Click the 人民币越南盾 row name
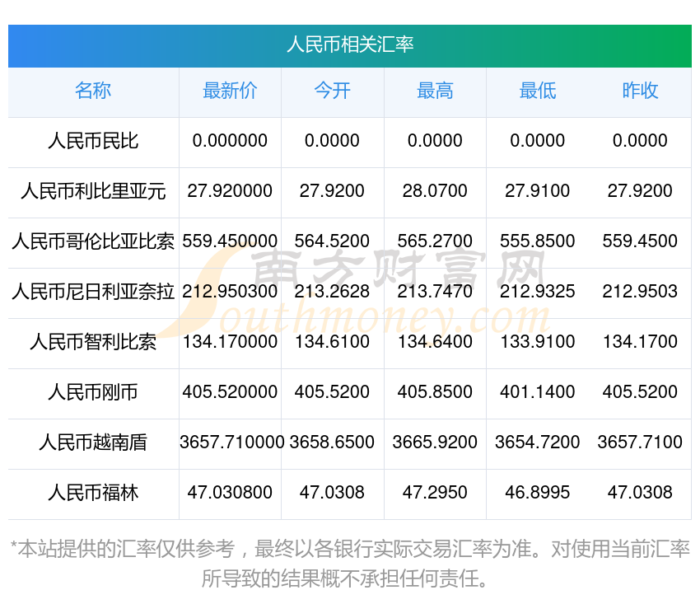This screenshot has width=700, height=604. (93, 442)
